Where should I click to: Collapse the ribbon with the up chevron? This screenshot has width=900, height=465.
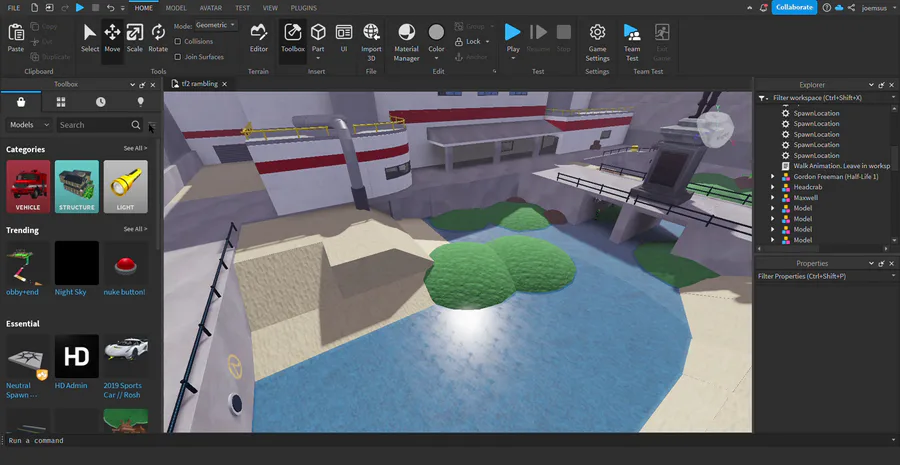click(750, 7)
